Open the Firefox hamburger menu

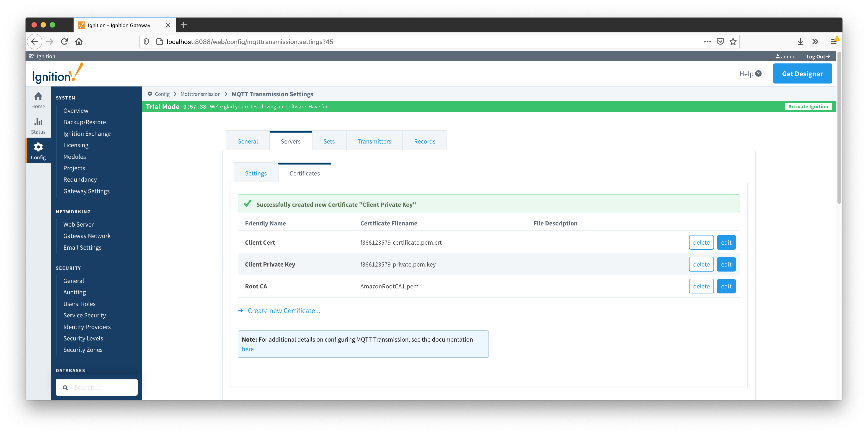(834, 42)
